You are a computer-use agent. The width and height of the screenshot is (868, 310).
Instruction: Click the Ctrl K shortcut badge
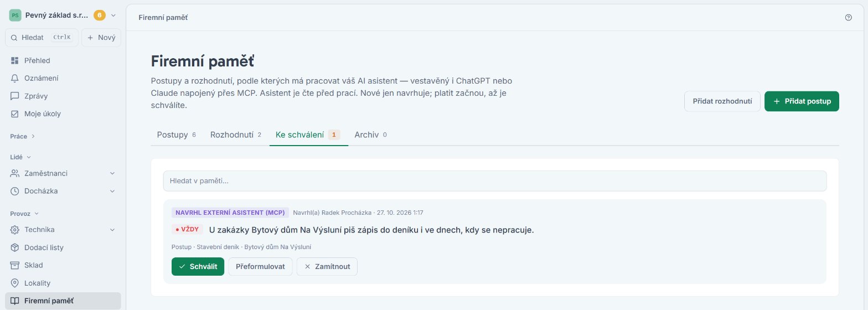(x=62, y=37)
